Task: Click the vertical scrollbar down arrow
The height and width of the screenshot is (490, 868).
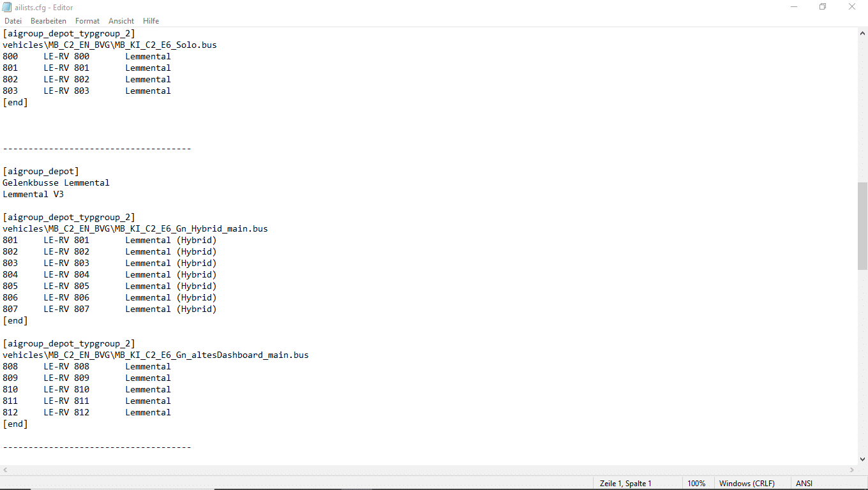Action: 862,459
